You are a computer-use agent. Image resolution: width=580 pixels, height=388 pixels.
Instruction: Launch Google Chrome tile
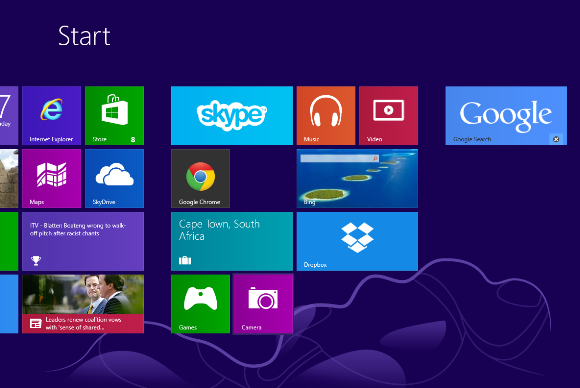(x=200, y=178)
